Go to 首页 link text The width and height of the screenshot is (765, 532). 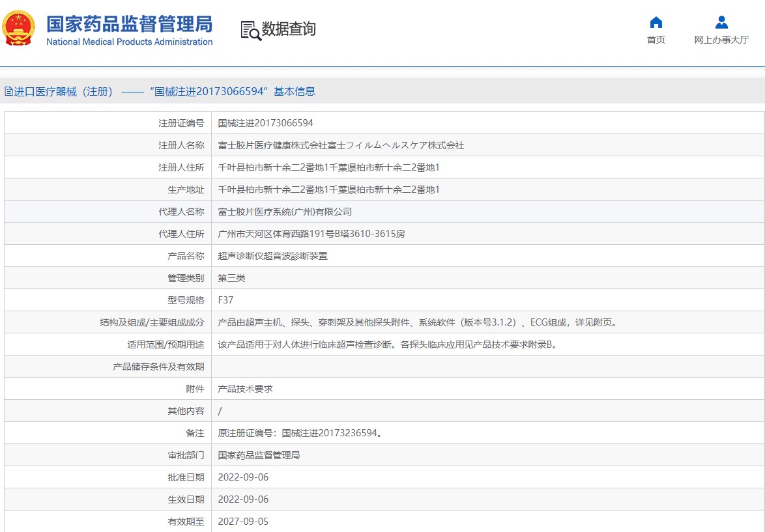click(656, 40)
